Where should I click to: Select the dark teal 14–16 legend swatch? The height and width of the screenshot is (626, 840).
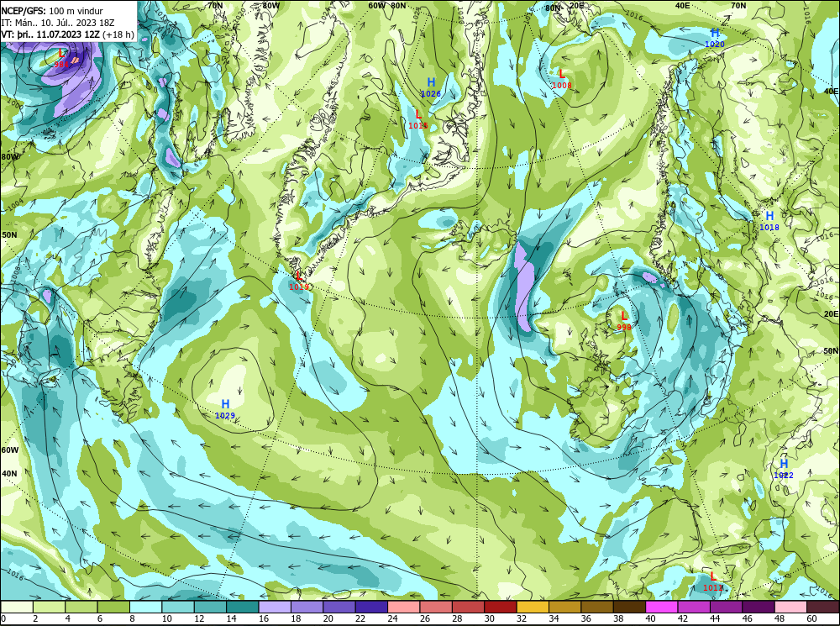click(x=242, y=607)
